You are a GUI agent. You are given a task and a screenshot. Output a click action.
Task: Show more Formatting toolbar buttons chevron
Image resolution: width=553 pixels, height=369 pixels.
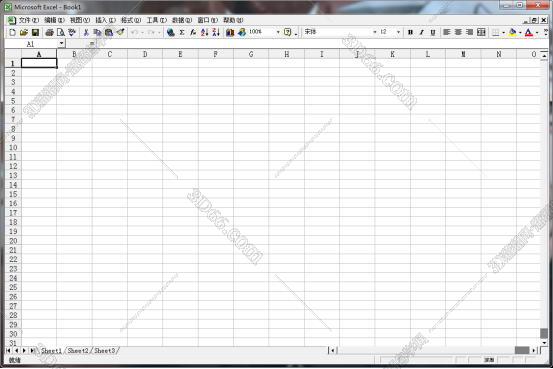click(x=546, y=32)
